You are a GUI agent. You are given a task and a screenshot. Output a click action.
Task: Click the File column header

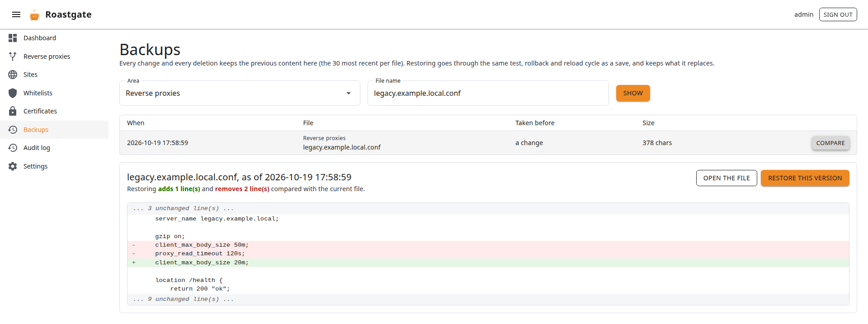coord(308,123)
